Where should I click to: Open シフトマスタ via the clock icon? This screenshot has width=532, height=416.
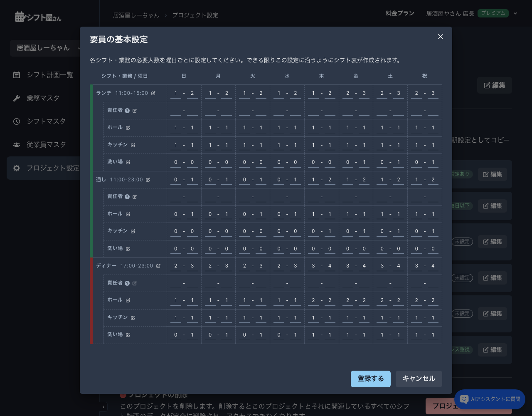pos(17,121)
